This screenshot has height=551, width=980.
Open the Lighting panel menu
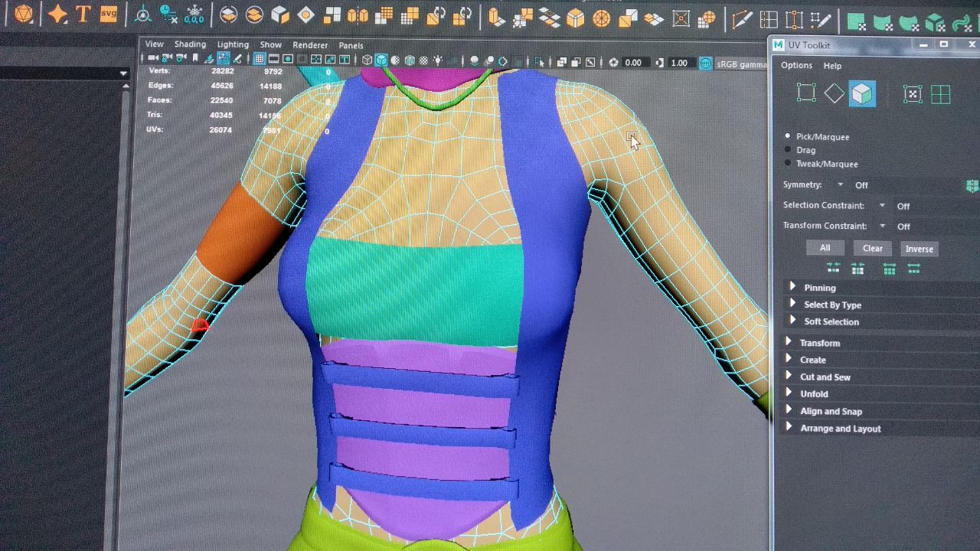[233, 44]
